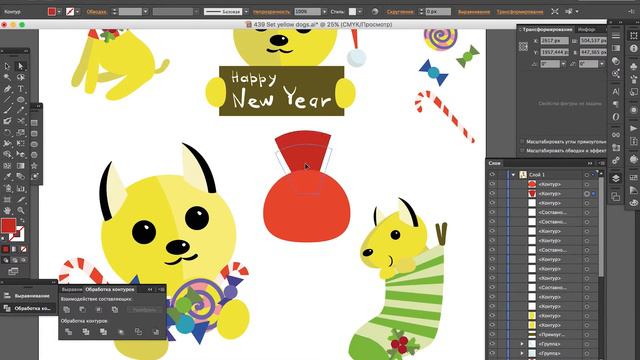Click the Непрозрачность link
The image size is (640, 360).
[271, 12]
